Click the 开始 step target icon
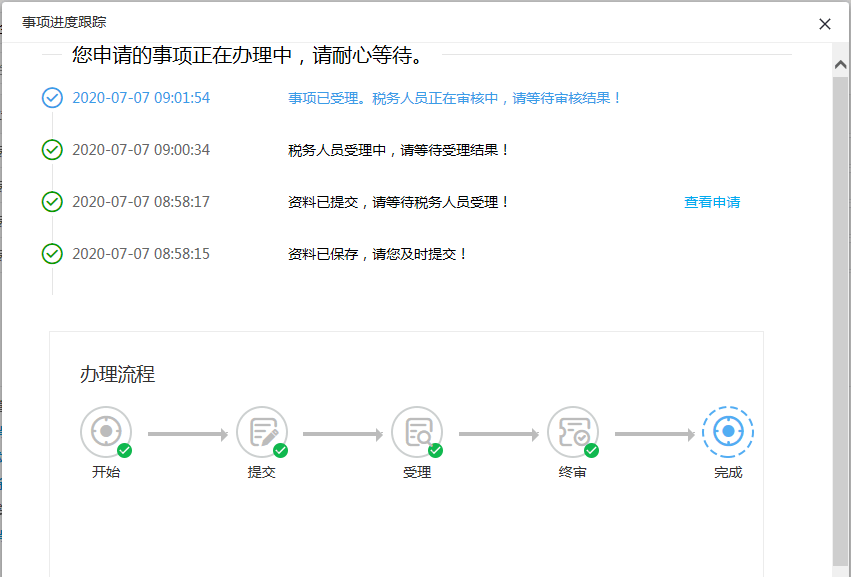The width and height of the screenshot is (851, 577). coord(106,432)
